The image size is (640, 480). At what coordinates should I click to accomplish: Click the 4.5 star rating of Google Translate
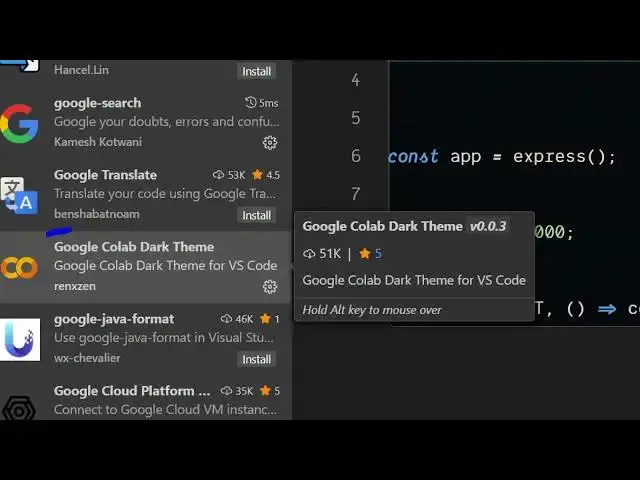point(266,175)
